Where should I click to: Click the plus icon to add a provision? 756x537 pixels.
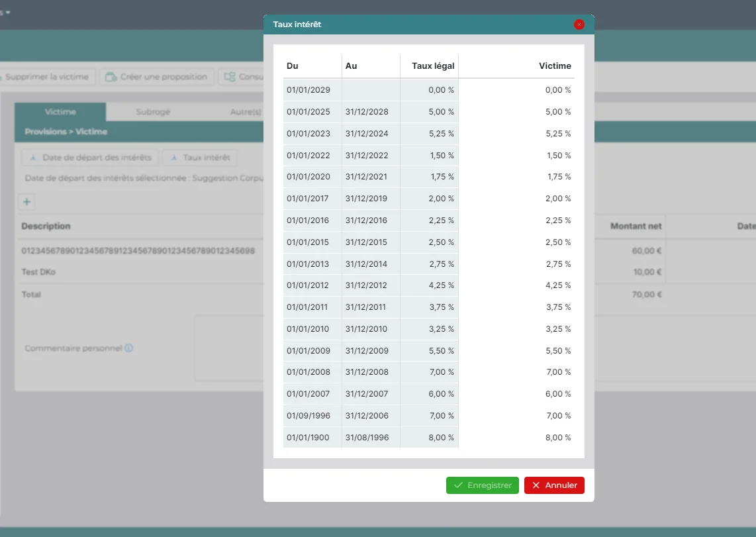(x=27, y=202)
